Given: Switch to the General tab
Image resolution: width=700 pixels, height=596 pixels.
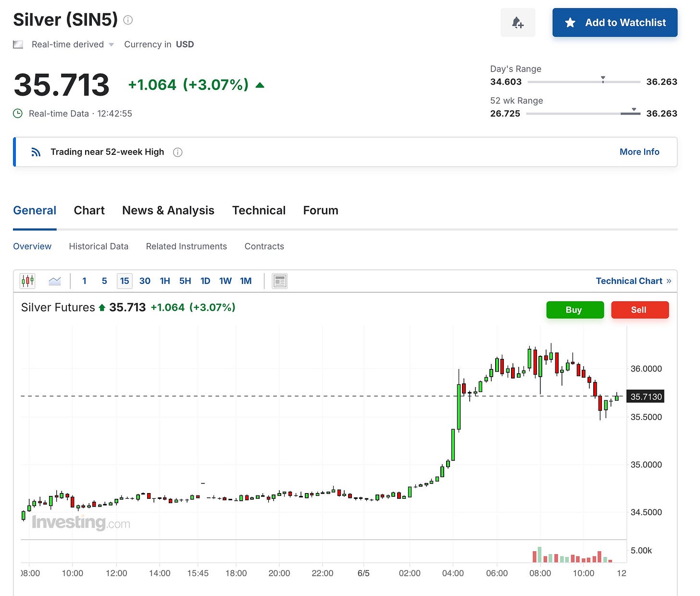Looking at the screenshot, I should [35, 210].
